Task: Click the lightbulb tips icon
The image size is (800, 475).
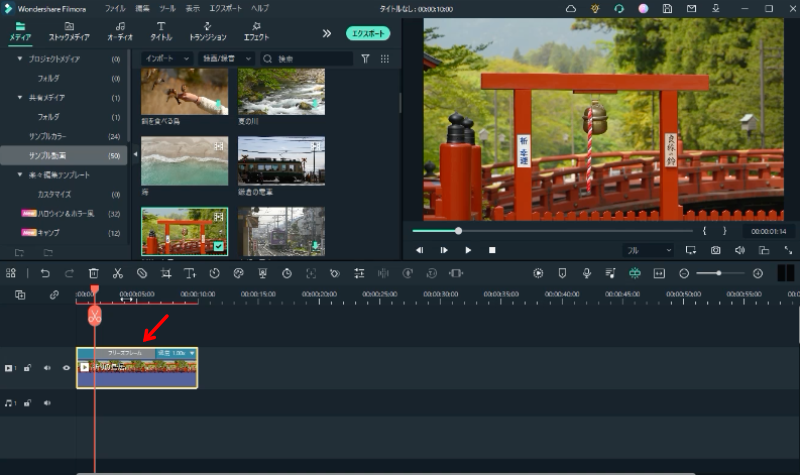Action: click(x=595, y=9)
